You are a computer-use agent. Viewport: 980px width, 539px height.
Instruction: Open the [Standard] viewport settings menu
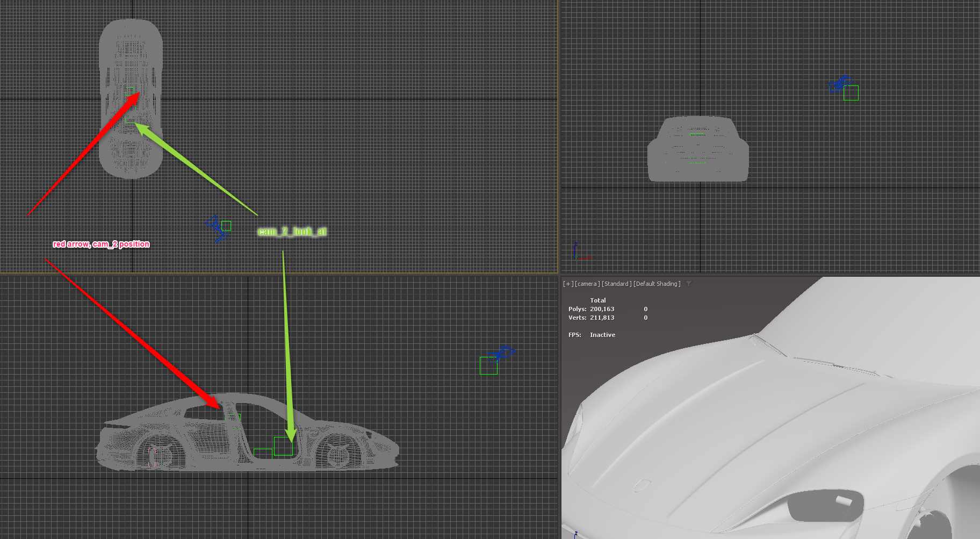pyautogui.click(x=616, y=284)
